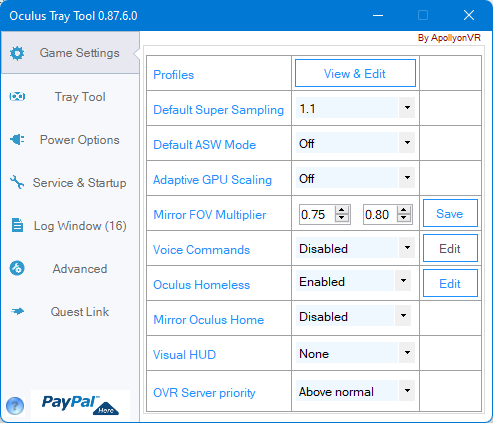Click the OVR Server priority label
The height and width of the screenshot is (423, 493).
pos(204,393)
